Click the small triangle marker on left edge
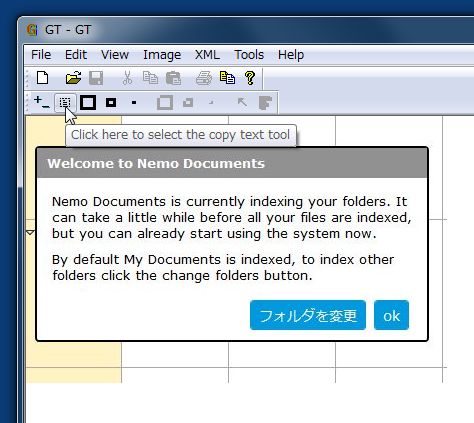 tap(30, 232)
